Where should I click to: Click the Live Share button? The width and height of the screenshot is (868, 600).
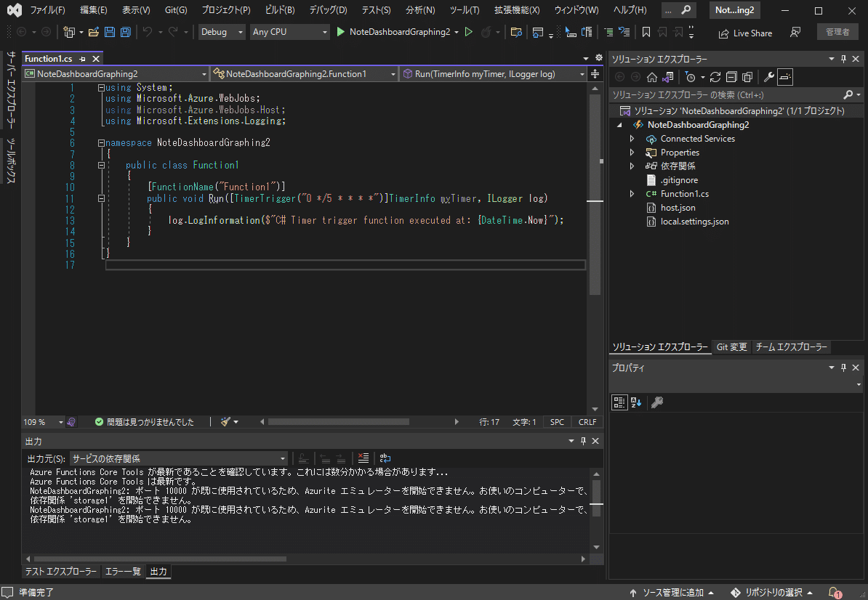(x=745, y=33)
